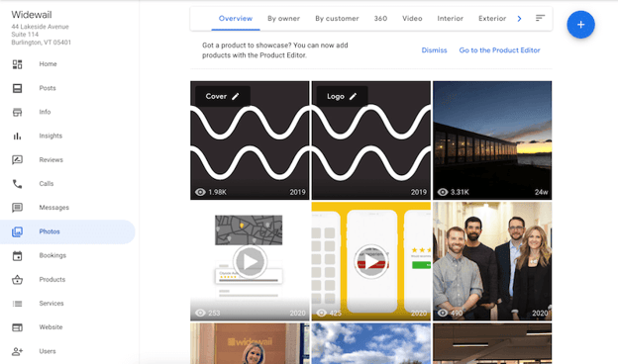Open the Insights menu label
This screenshot has height=364, width=618.
[51, 136]
